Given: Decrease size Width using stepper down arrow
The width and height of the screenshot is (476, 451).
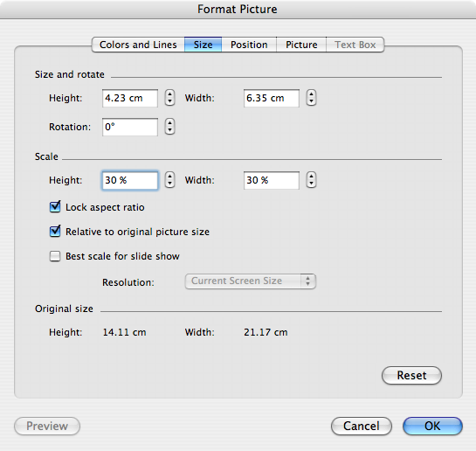Looking at the screenshot, I should (x=311, y=101).
